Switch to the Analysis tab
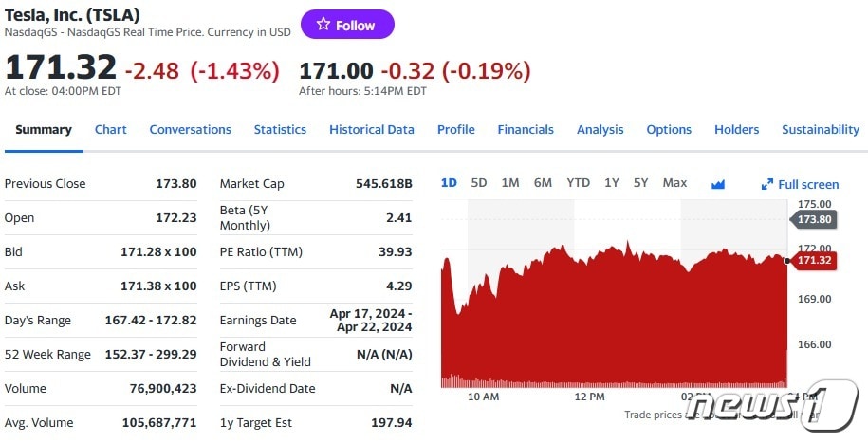Screen dimensions: 868x443 [600, 130]
